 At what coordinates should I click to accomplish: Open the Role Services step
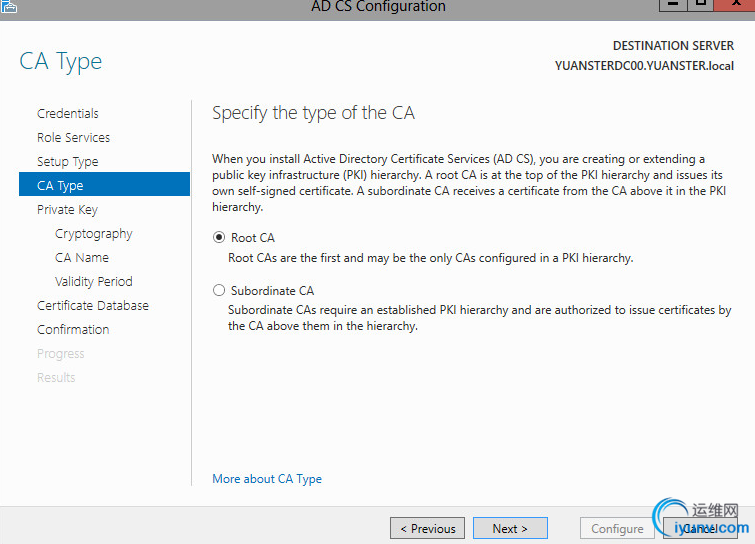pyautogui.click(x=73, y=138)
